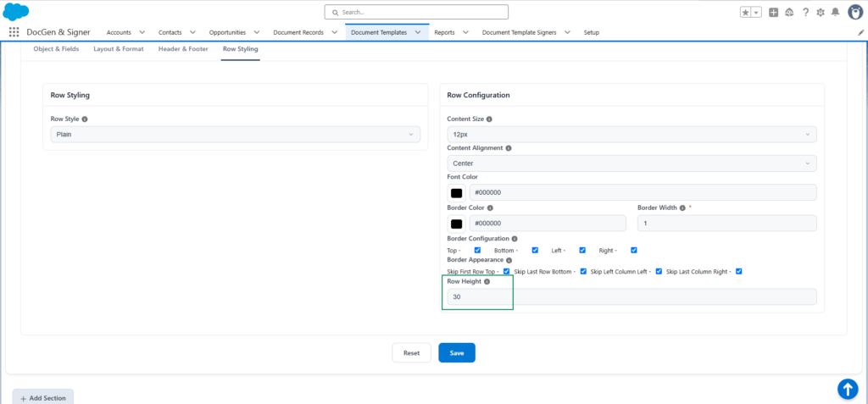Toggle the Bottom border checkbox
868x404 pixels.
point(536,250)
